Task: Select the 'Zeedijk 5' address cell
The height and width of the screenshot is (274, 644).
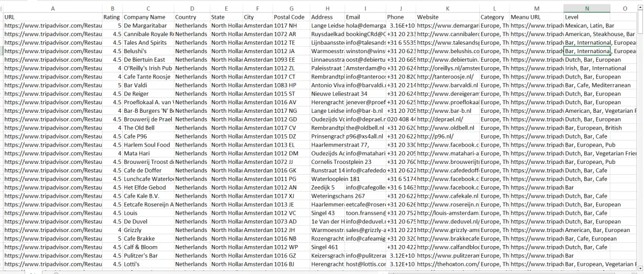Action: (x=327, y=188)
